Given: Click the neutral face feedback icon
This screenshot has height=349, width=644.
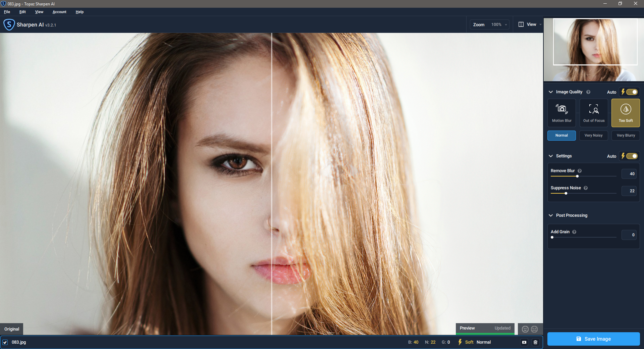Looking at the screenshot, I should (x=534, y=329).
